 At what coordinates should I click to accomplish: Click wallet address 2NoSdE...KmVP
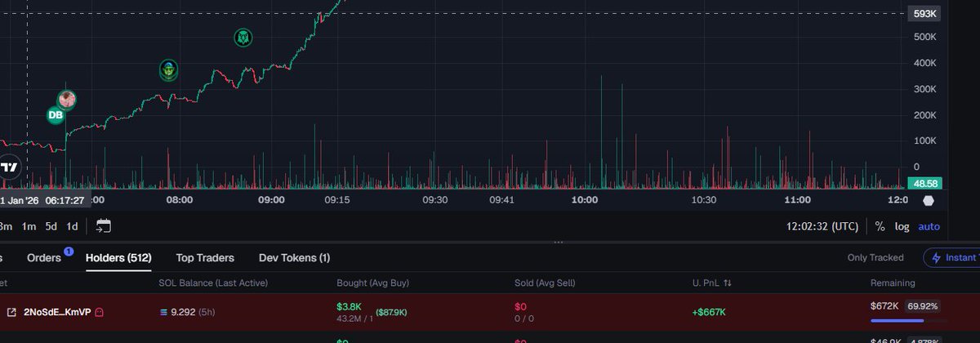pyautogui.click(x=57, y=312)
